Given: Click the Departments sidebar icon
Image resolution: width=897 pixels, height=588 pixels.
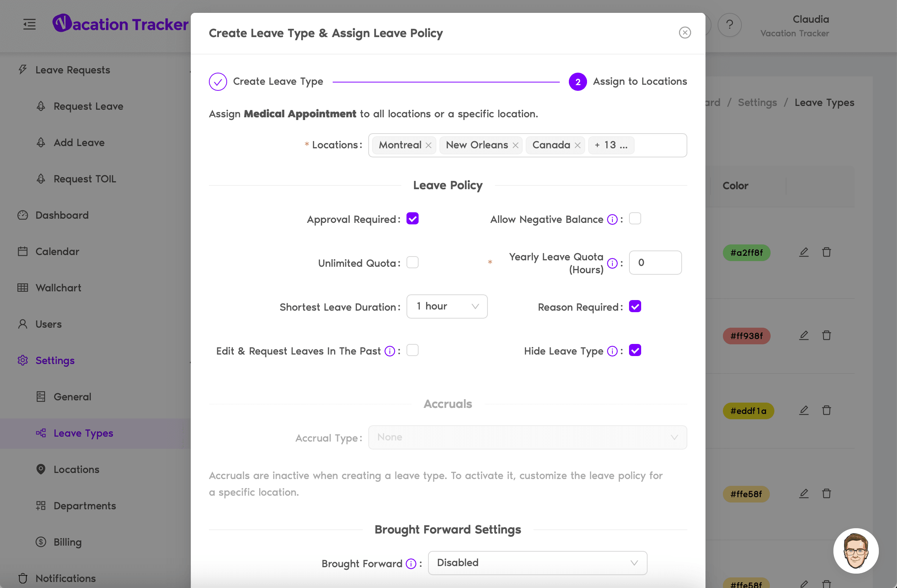Looking at the screenshot, I should pyautogui.click(x=40, y=505).
